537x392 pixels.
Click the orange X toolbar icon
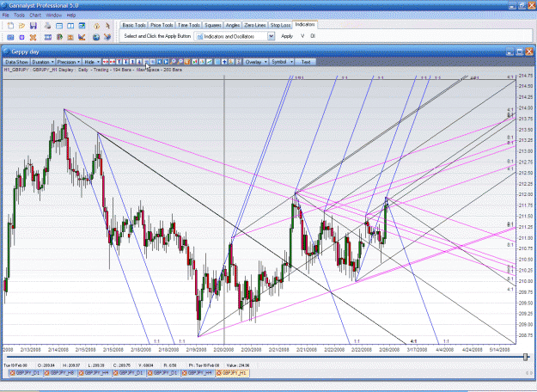tap(33, 37)
